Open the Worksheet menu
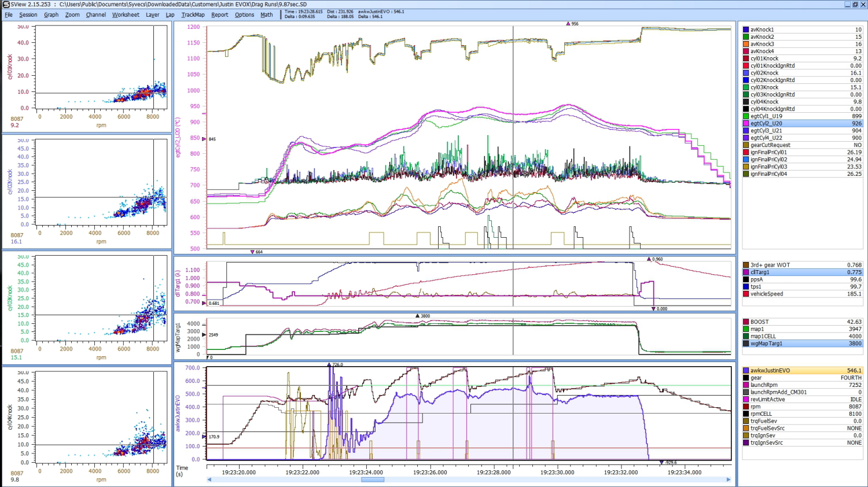 tap(126, 15)
